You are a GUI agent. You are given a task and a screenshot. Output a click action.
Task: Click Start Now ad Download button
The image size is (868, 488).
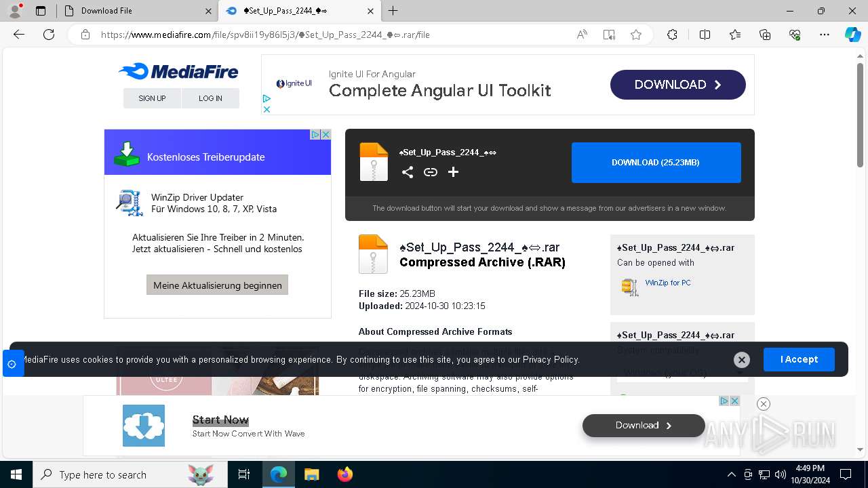(644, 426)
